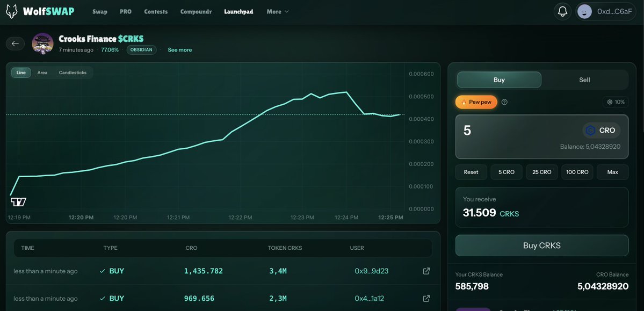Viewport: 644px width, 311px height.
Task: Click the TradingView logo on the chart
Action: tap(18, 202)
